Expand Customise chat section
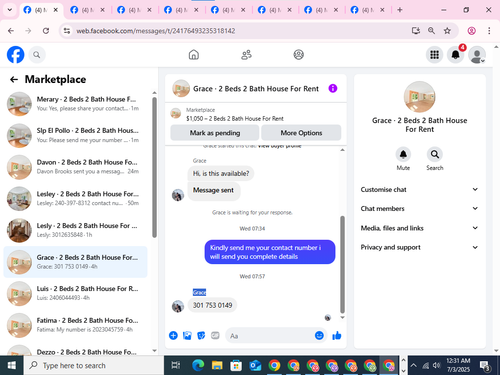Screen dimensions: 500x375 pos(419,189)
